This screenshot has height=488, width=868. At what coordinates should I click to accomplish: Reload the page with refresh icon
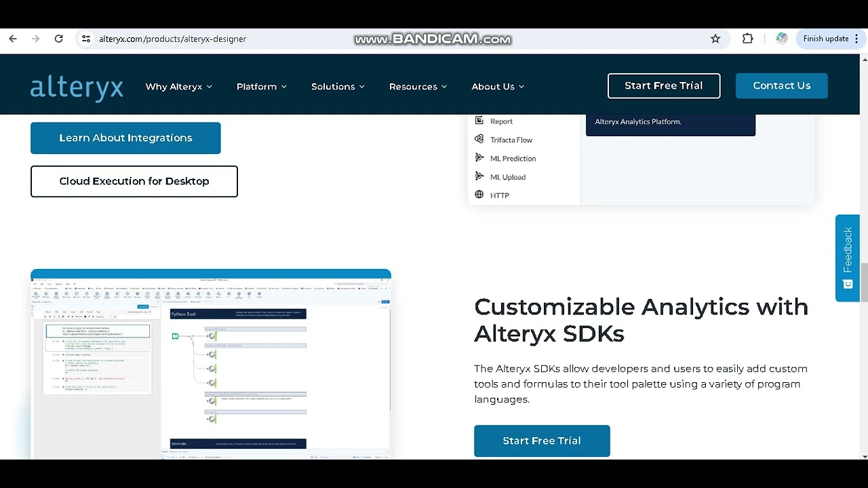(x=59, y=39)
